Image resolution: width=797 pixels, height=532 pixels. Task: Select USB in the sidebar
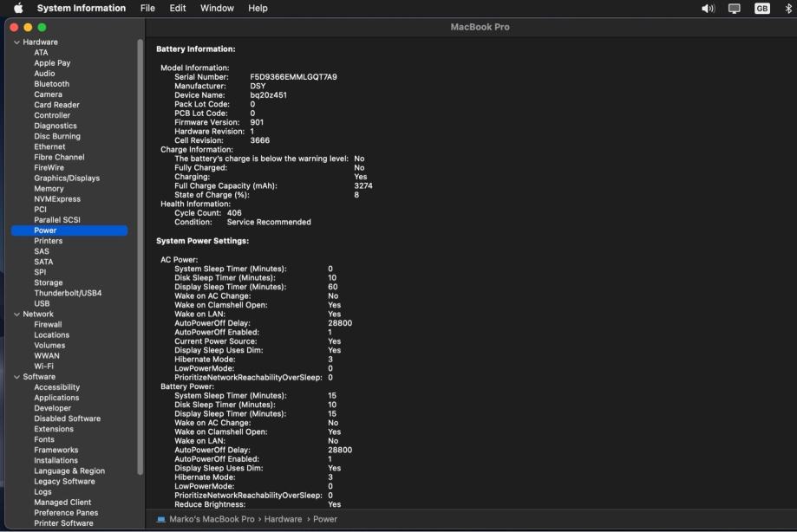point(42,303)
